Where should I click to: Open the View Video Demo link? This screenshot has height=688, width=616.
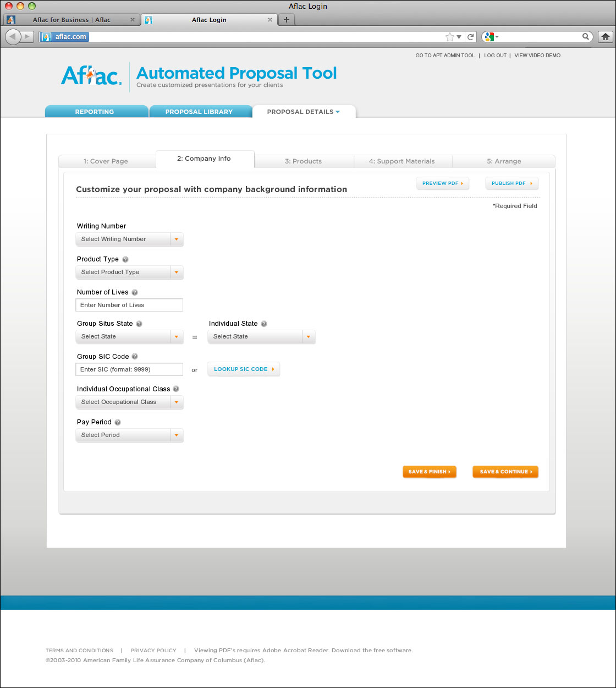(x=537, y=56)
